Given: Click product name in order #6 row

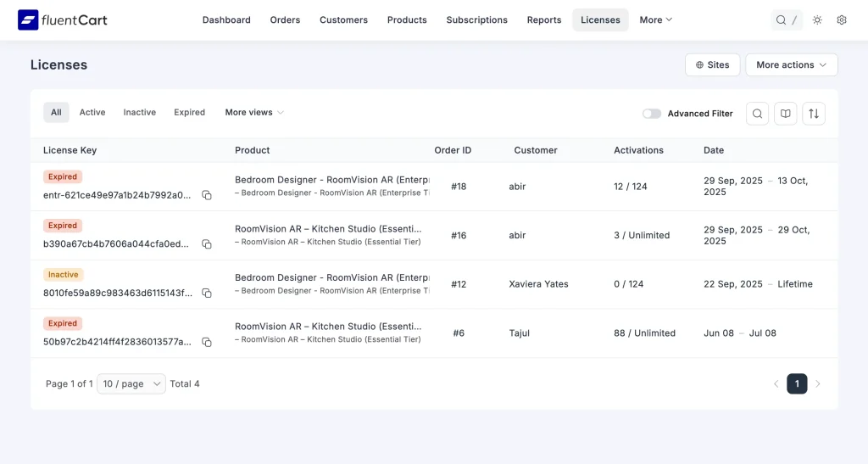Looking at the screenshot, I should (328, 327).
